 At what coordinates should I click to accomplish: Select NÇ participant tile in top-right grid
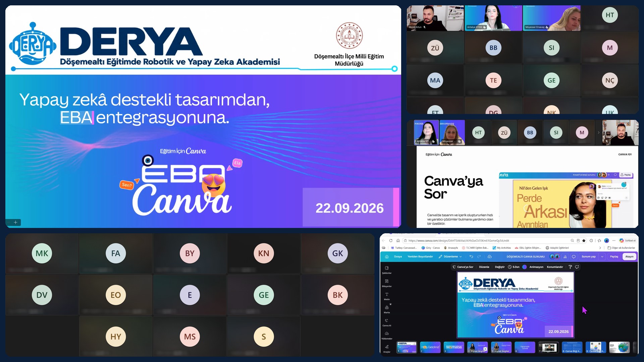(x=610, y=80)
